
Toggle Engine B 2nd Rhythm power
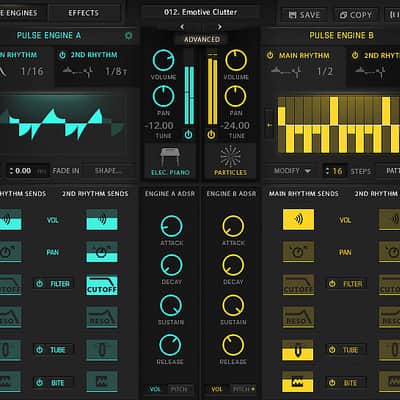tap(355, 55)
